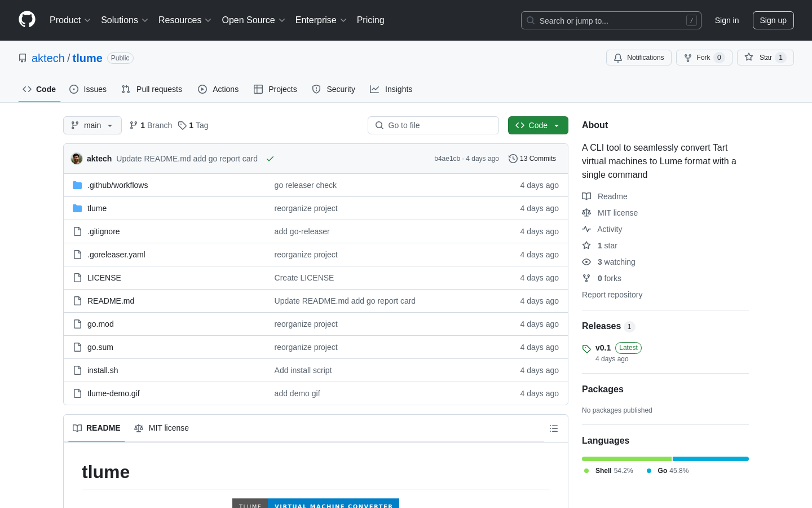
Task: Open the install.sh file
Action: point(103,370)
